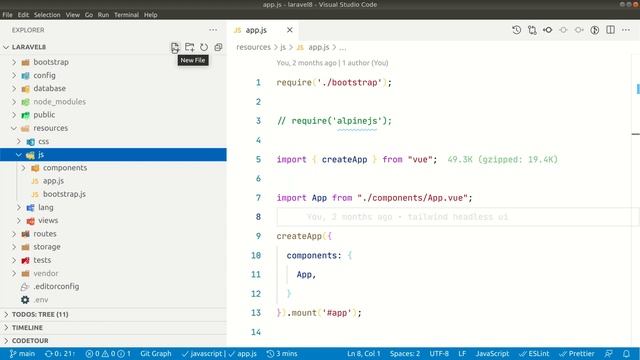This screenshot has width=640, height=360.
Task: Synchronize changes in status bar
Action: coord(60,354)
